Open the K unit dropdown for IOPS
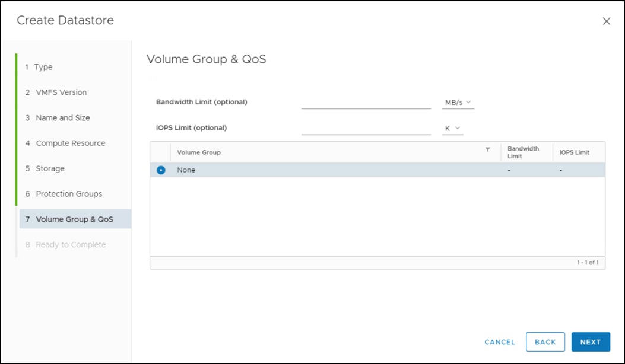Image resolution: width=625 pixels, height=364 pixels. click(452, 127)
